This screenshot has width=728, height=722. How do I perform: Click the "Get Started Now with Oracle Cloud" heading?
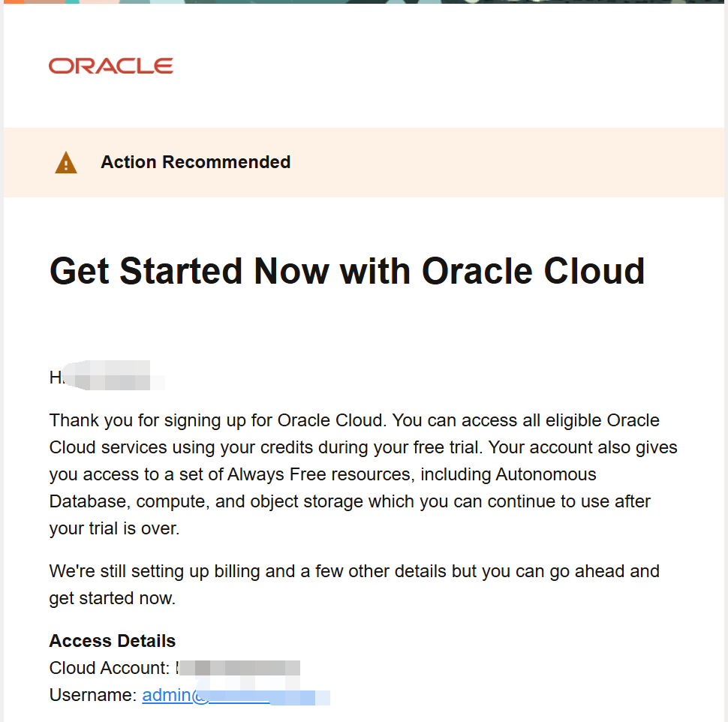(x=347, y=271)
